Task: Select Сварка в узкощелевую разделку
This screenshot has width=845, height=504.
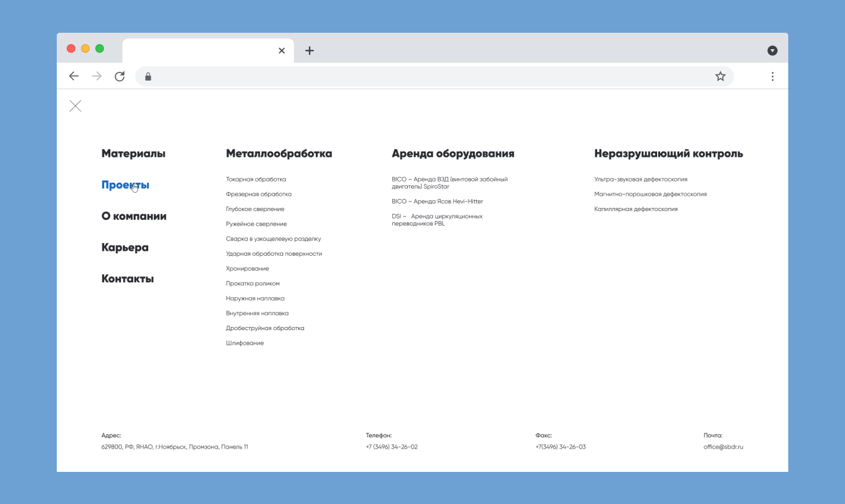Action: pos(273,239)
